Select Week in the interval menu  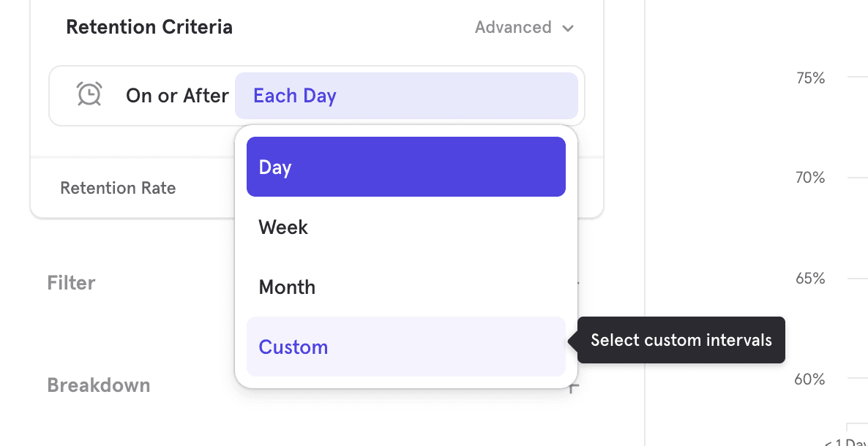pos(283,227)
